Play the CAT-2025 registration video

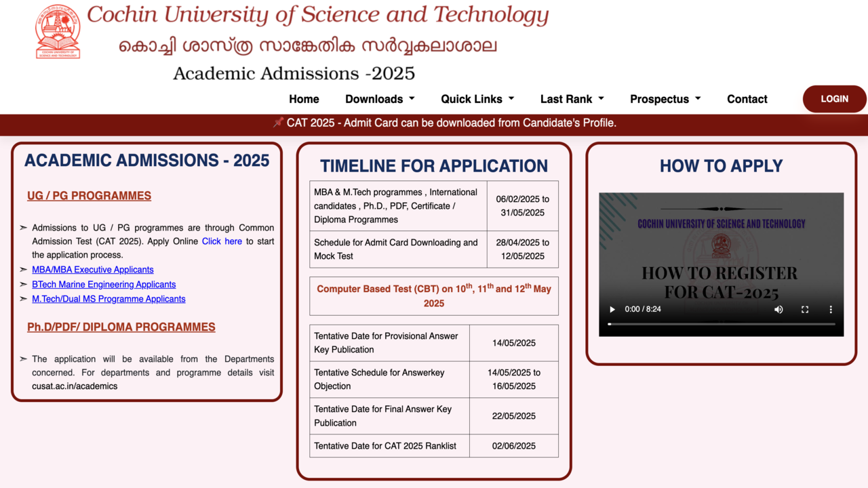pyautogui.click(x=612, y=309)
